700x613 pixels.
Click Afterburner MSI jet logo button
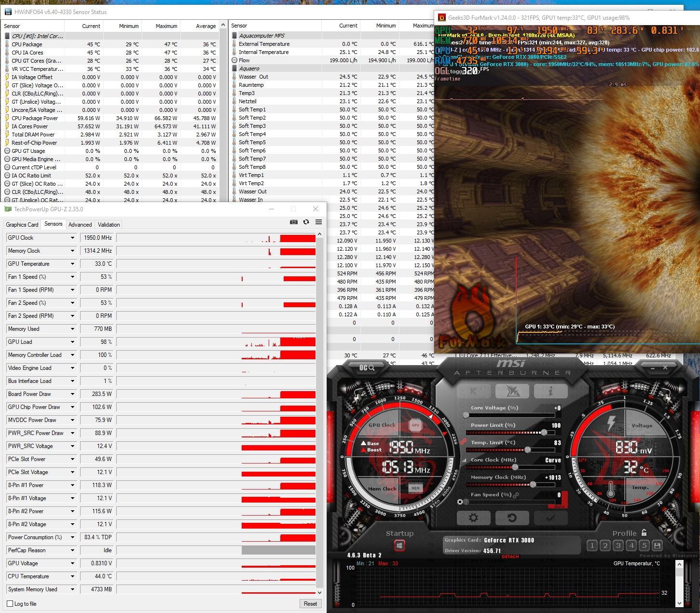(x=512, y=392)
